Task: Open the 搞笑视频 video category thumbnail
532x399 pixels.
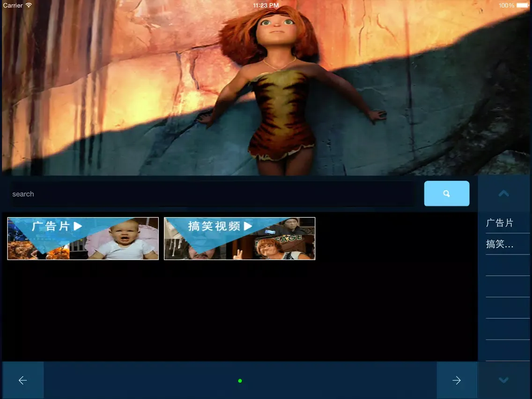Action: [x=239, y=238]
